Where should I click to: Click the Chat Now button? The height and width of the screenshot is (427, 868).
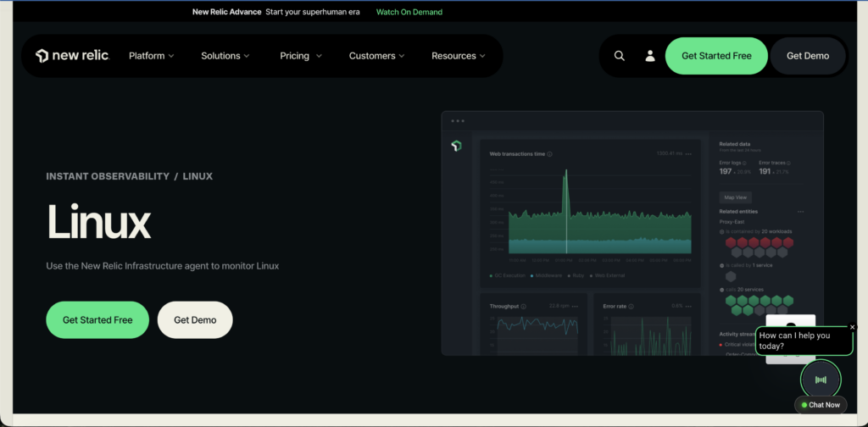821,405
